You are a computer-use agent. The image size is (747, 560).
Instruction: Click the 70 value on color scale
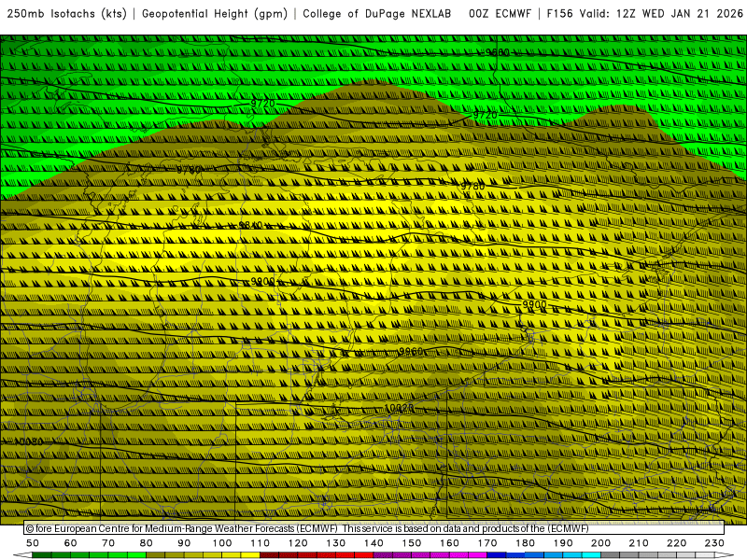click(x=108, y=543)
